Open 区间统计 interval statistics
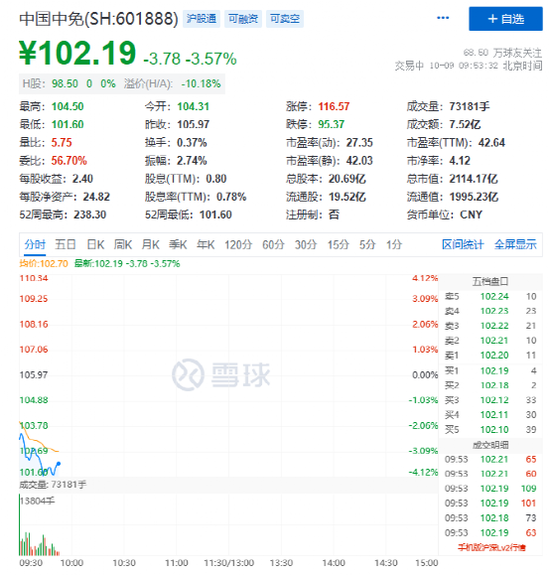Image resolution: width=550 pixels, height=576 pixels. [x=463, y=244]
